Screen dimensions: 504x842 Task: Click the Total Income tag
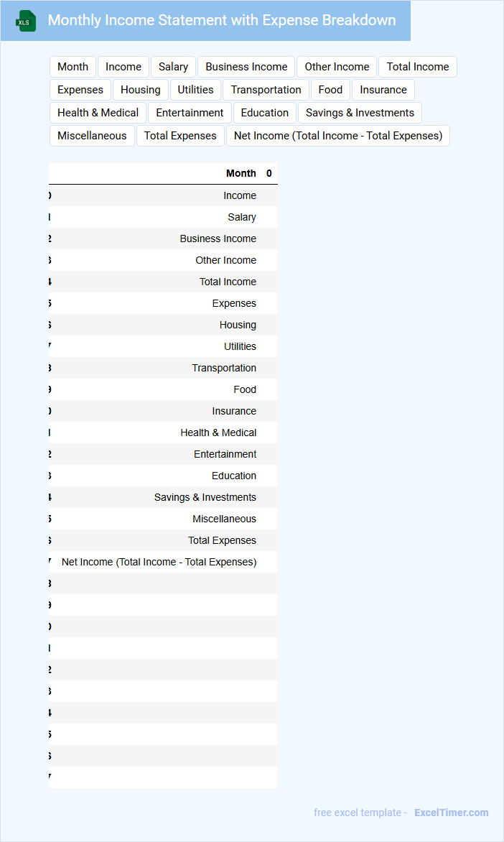[x=417, y=67]
